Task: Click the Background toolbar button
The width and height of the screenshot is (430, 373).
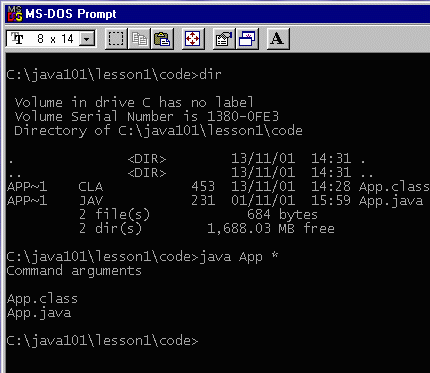Action: 247,39
